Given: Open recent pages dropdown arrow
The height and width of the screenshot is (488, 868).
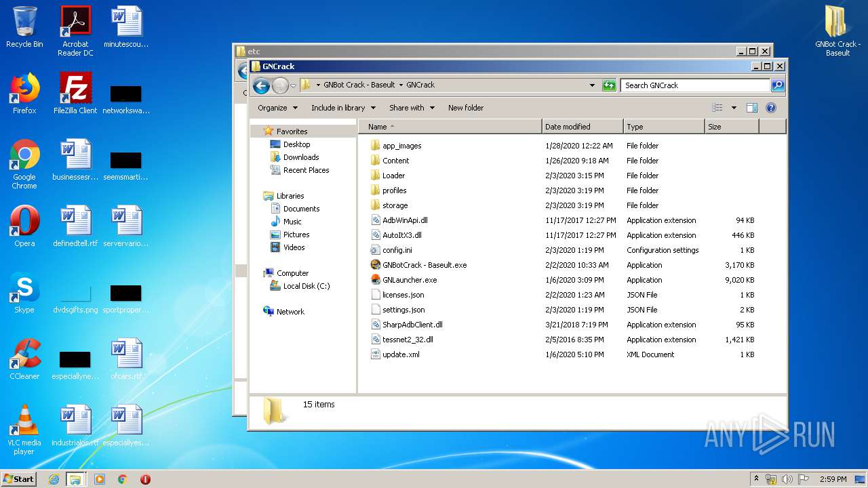Looking at the screenshot, I should click(293, 86).
